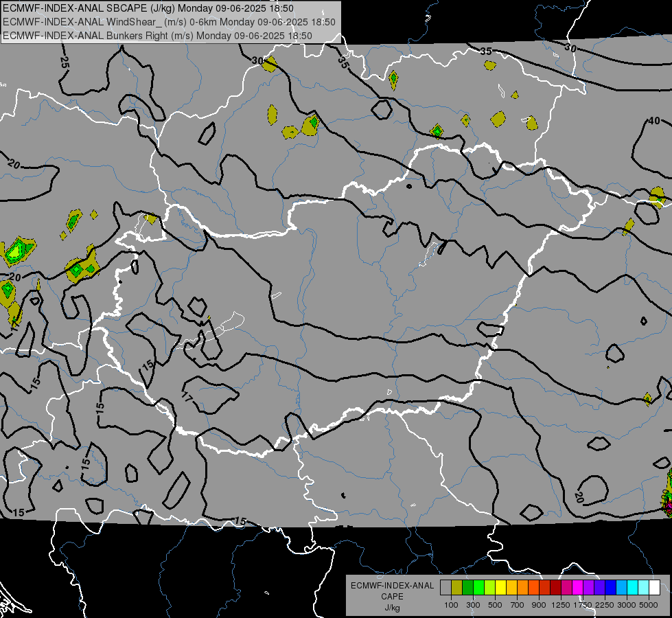
Task: Click the contour label 40 on map
Action: pyautogui.click(x=654, y=121)
